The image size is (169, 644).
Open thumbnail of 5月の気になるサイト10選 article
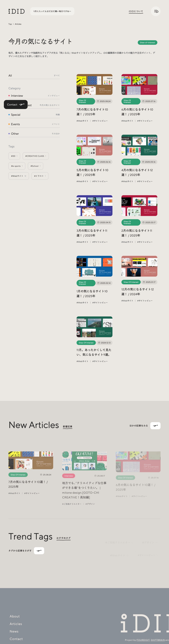pyautogui.click(x=94, y=145)
